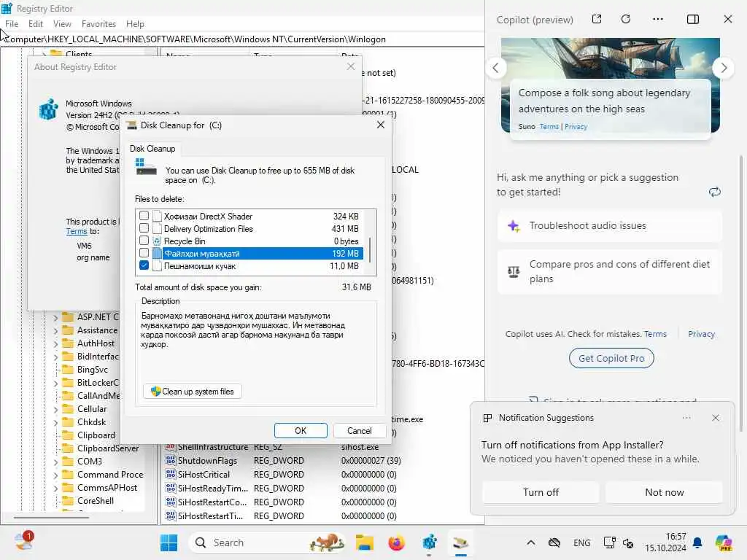Open the Help menu in Registry Editor
747x560 pixels.
(x=135, y=24)
